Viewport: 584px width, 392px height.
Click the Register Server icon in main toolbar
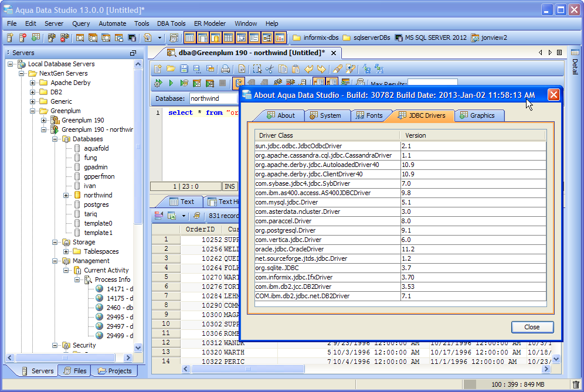coord(11,38)
